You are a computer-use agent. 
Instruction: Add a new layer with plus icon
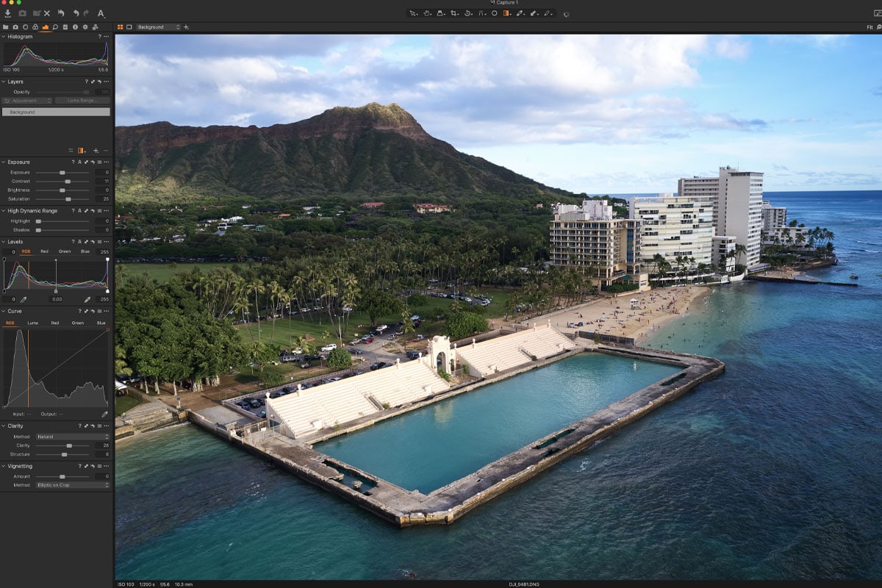[x=95, y=150]
